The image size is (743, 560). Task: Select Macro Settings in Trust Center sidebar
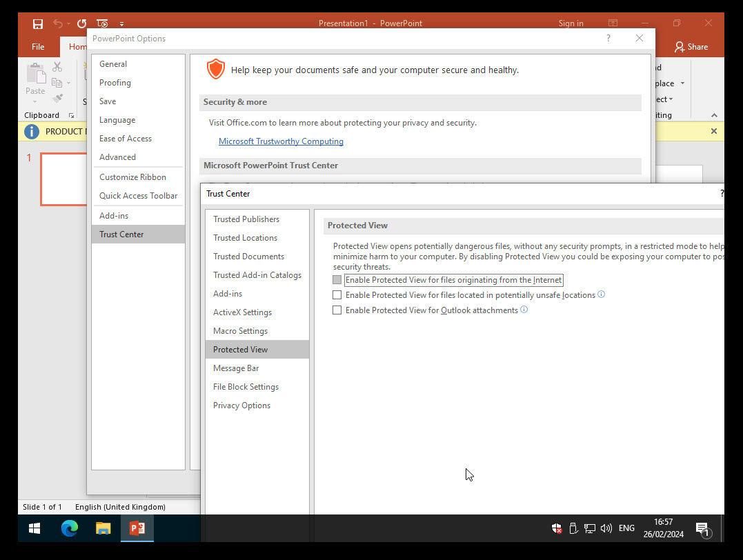coord(240,330)
